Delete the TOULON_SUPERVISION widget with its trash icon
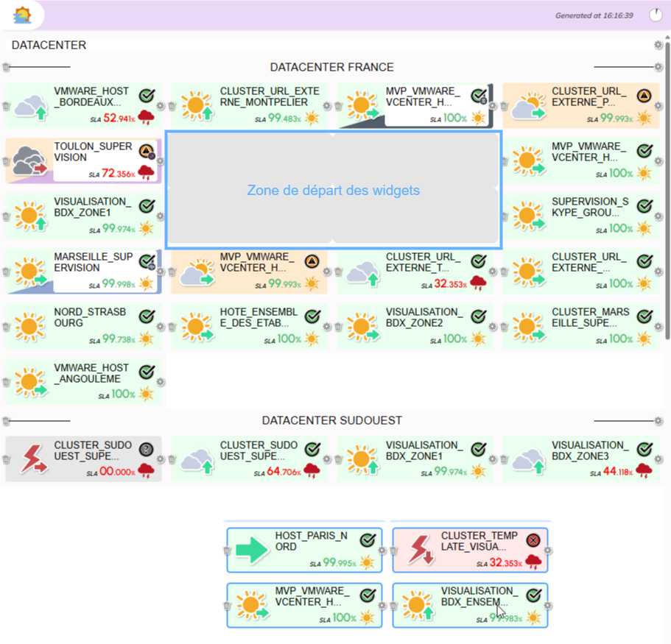 point(6,161)
